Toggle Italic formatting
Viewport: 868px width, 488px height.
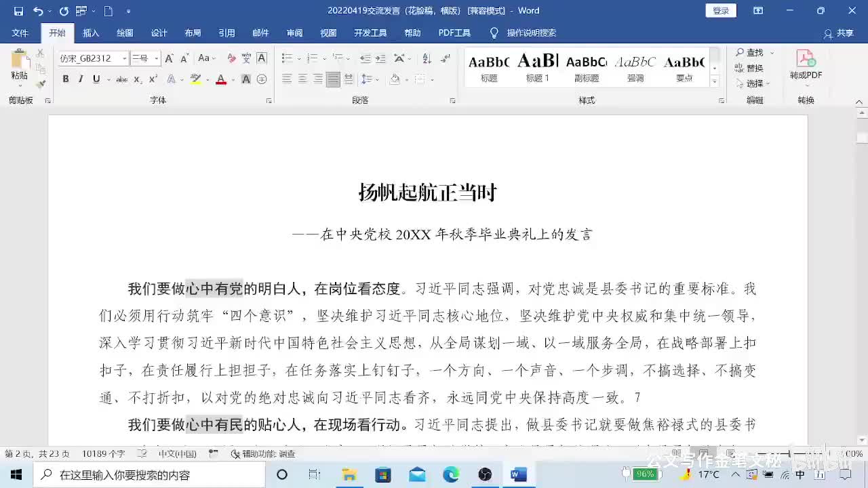click(x=81, y=79)
